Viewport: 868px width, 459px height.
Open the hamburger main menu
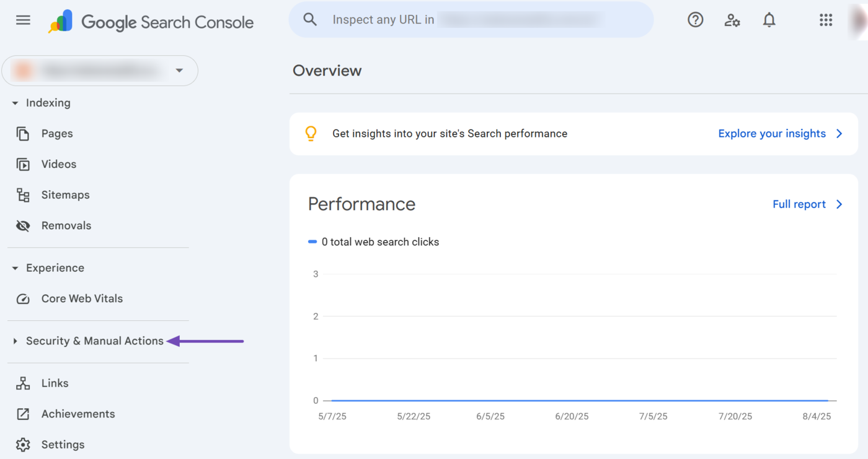[23, 20]
